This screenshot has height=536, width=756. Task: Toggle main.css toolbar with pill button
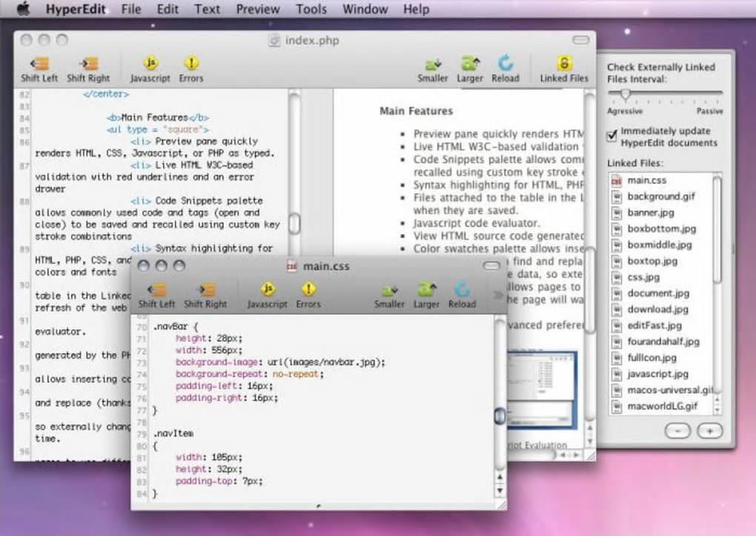point(491,265)
